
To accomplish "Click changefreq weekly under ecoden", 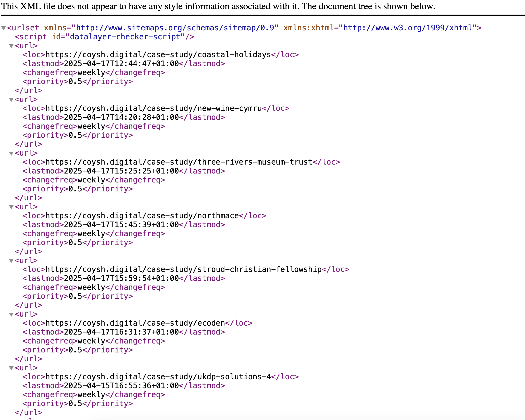I will [91, 341].
